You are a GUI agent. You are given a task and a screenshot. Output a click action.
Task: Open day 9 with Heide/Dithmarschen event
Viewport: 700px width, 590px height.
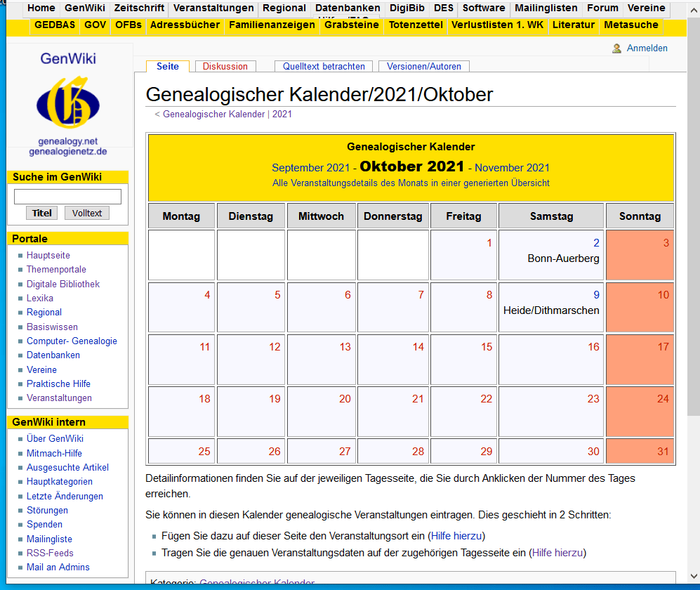(x=596, y=295)
